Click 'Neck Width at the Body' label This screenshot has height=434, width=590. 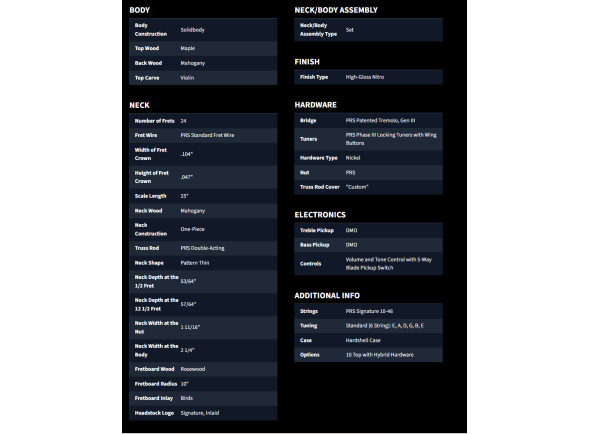pyautogui.click(x=157, y=350)
